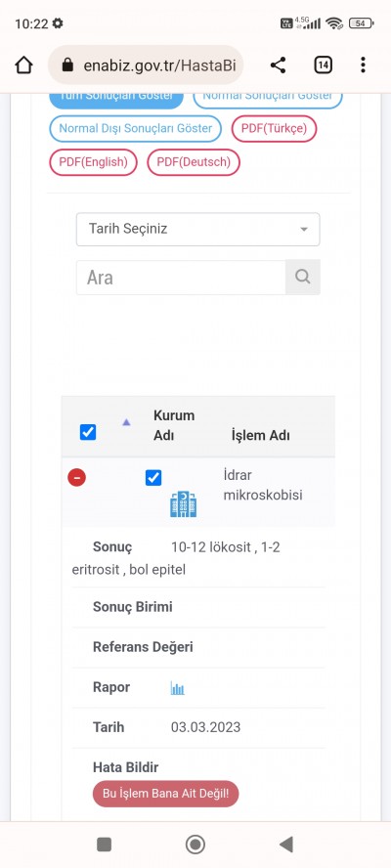Download PDF(English) report

tap(93, 162)
